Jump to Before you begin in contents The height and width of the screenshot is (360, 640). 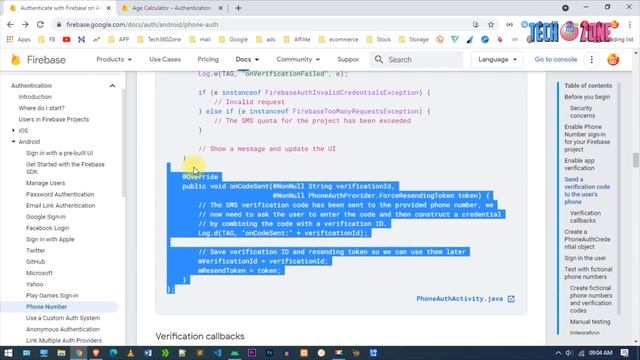point(587,97)
